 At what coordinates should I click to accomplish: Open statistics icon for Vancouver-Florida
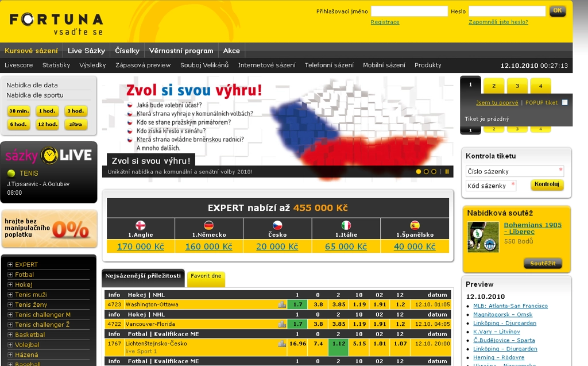282,324
